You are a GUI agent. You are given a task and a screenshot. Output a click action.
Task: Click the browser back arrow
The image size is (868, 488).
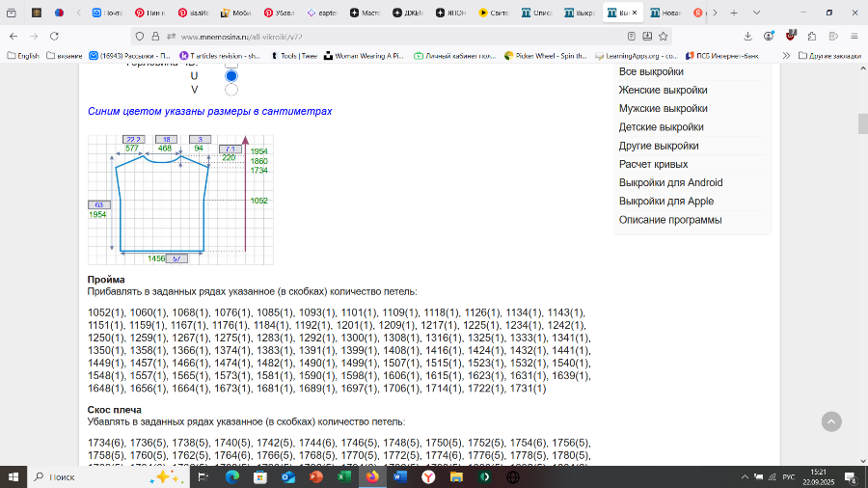click(14, 36)
